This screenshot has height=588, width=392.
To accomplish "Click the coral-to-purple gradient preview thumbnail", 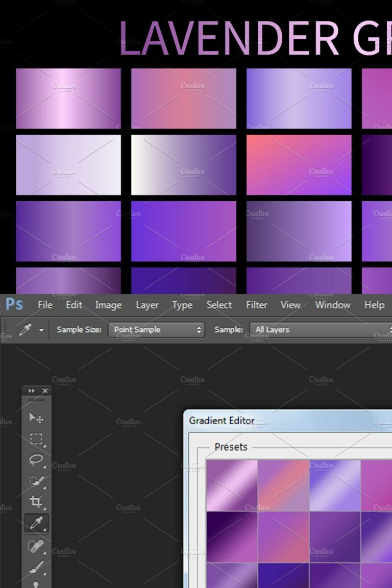I will tap(299, 165).
